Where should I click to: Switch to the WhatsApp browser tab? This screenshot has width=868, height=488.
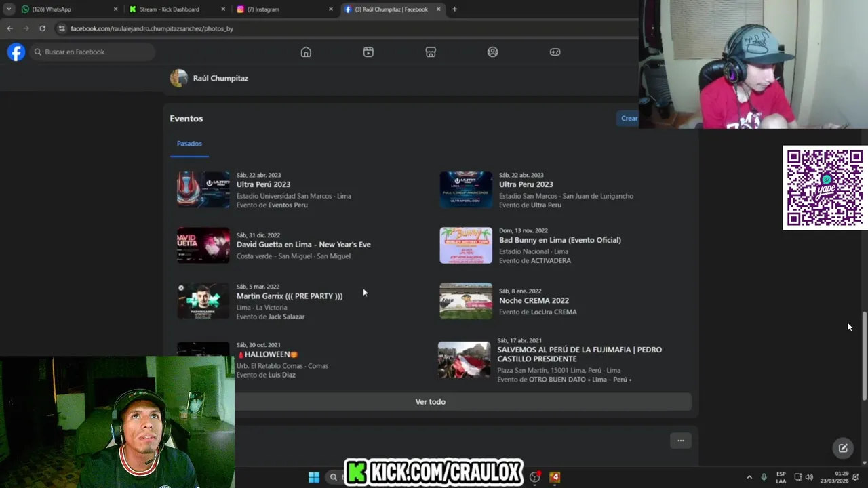pos(68,9)
